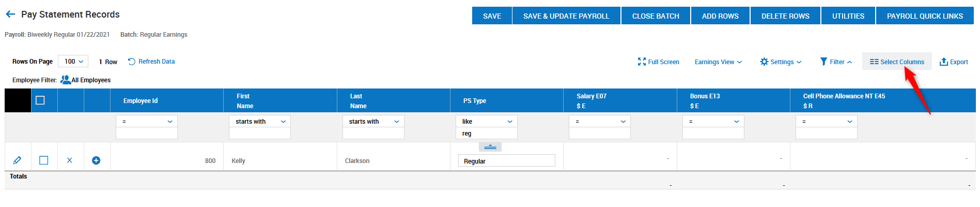This screenshot has width=980, height=207.
Task: Click the DELETE ROWS button
Action: tap(785, 16)
